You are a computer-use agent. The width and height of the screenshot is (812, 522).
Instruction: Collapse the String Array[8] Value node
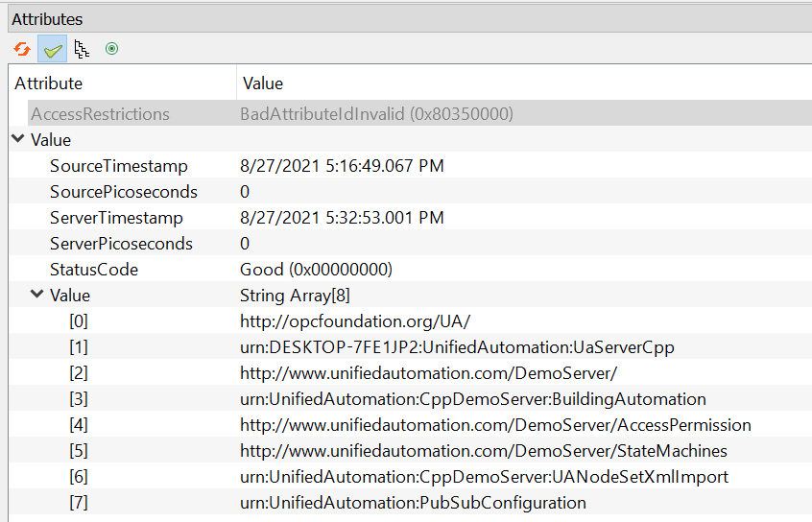(x=36, y=295)
